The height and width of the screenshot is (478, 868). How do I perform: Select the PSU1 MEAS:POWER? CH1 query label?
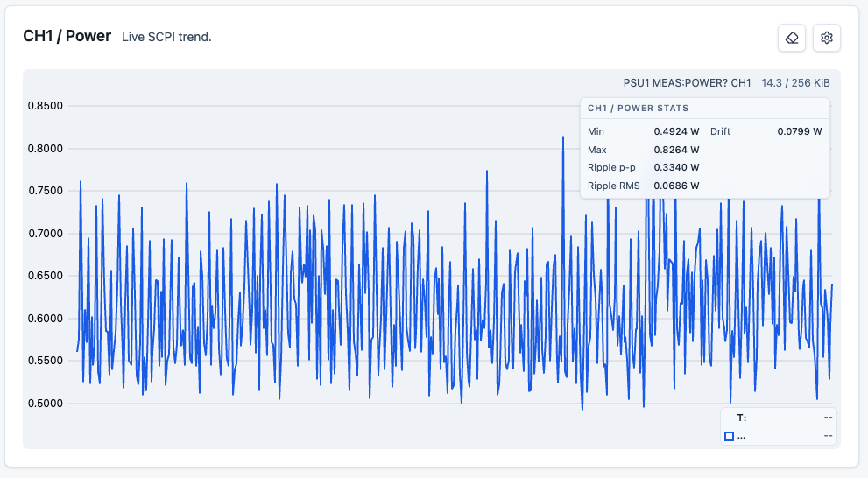pos(687,83)
